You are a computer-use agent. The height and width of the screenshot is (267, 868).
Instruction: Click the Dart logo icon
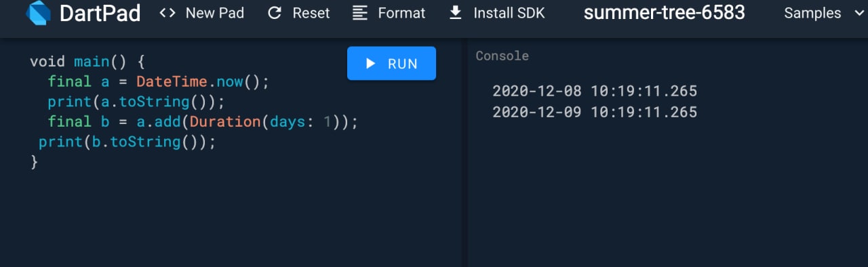pyautogui.click(x=39, y=12)
